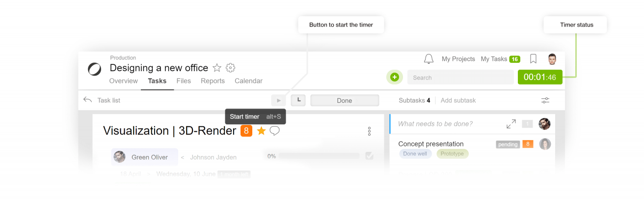Image resolution: width=644 pixels, height=199 pixels.
Task: Go back to Task list
Action: [x=102, y=100]
